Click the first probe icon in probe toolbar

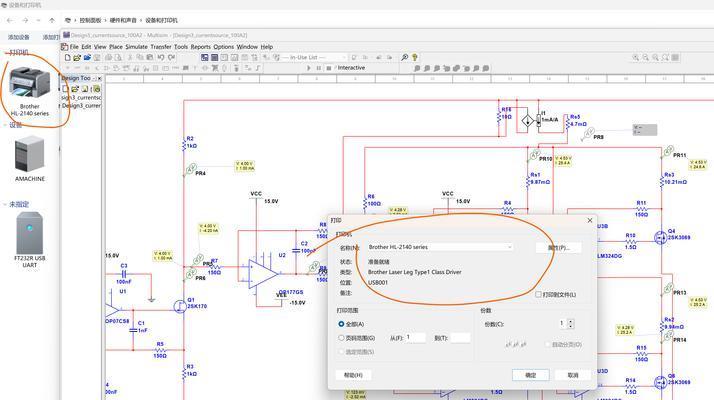pyautogui.click(x=417, y=68)
